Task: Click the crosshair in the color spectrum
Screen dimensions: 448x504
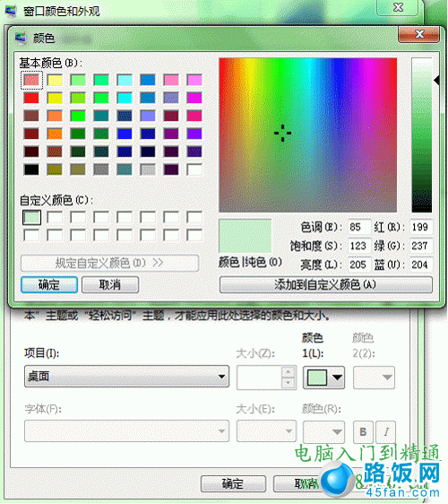Action: [x=282, y=133]
